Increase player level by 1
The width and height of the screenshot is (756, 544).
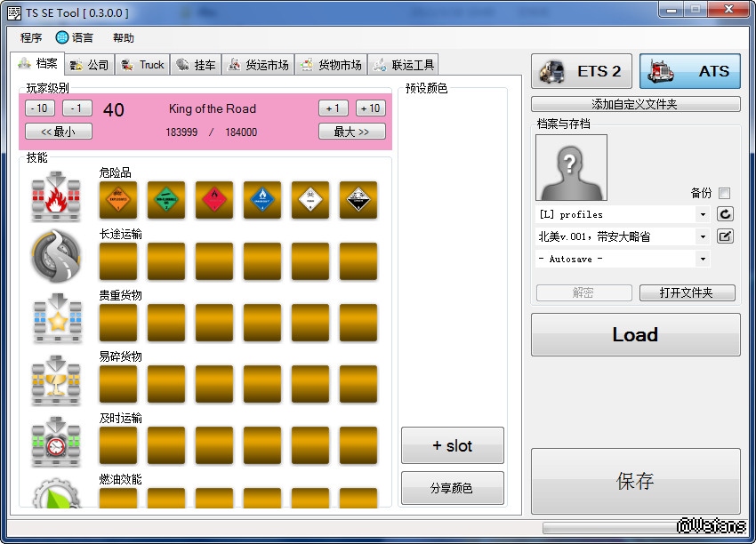334,108
